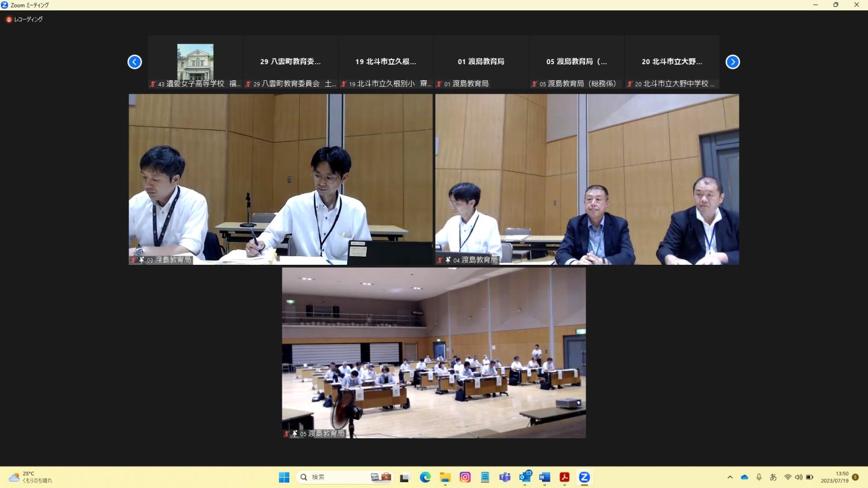Screen dimensions: 868x488
Task: Launch Adobe Acrobat from the taskbar
Action: pyautogui.click(x=564, y=477)
